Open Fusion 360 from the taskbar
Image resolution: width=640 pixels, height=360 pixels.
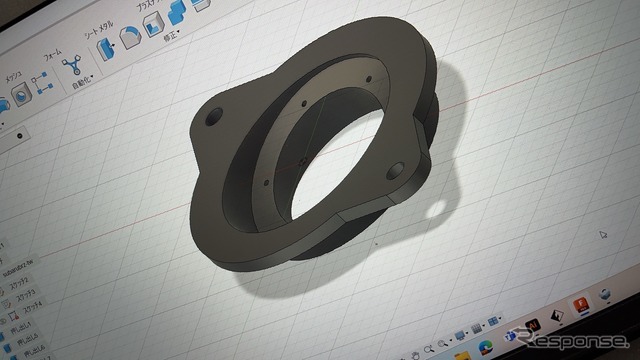pos(580,305)
